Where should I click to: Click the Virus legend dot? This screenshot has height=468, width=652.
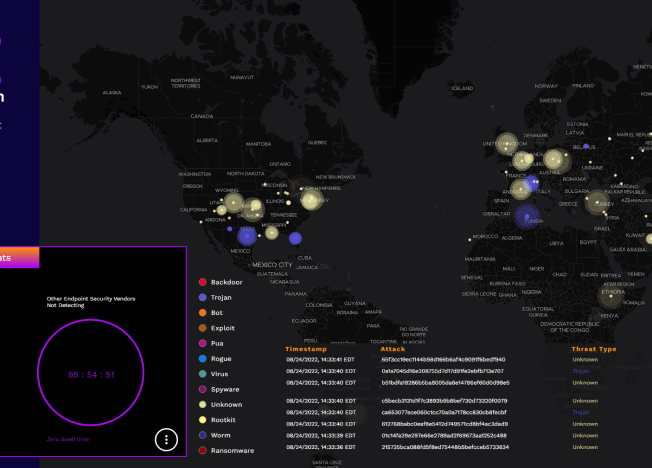pyautogui.click(x=203, y=373)
